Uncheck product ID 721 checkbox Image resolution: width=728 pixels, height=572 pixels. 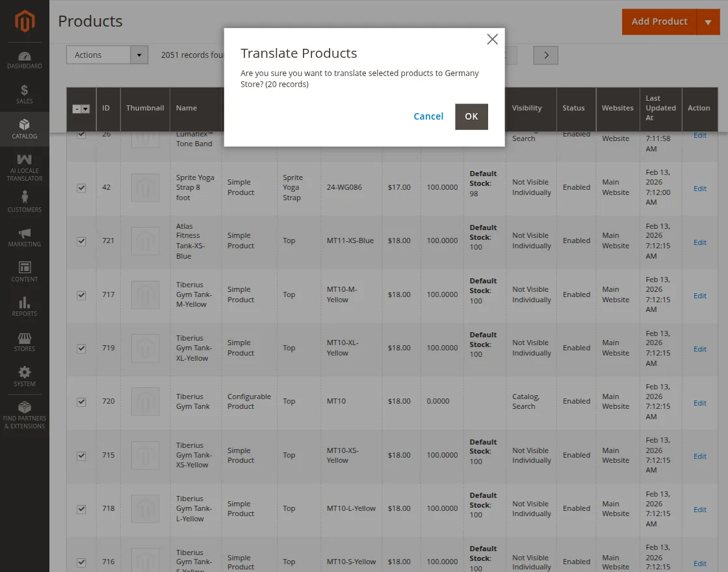(81, 241)
